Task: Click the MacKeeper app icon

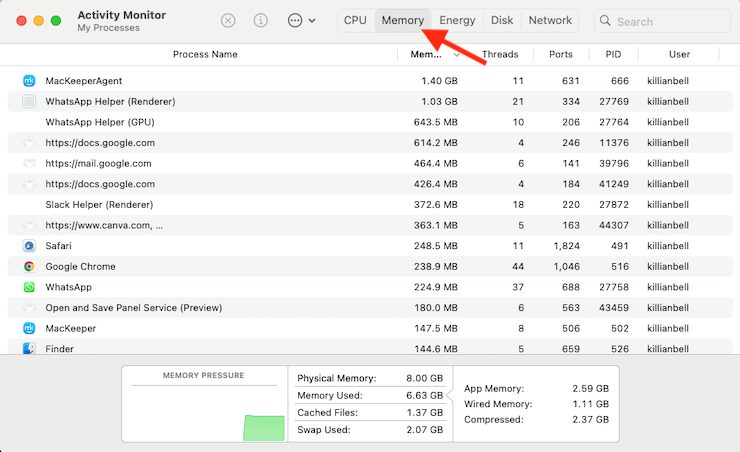Action: pyautogui.click(x=29, y=328)
